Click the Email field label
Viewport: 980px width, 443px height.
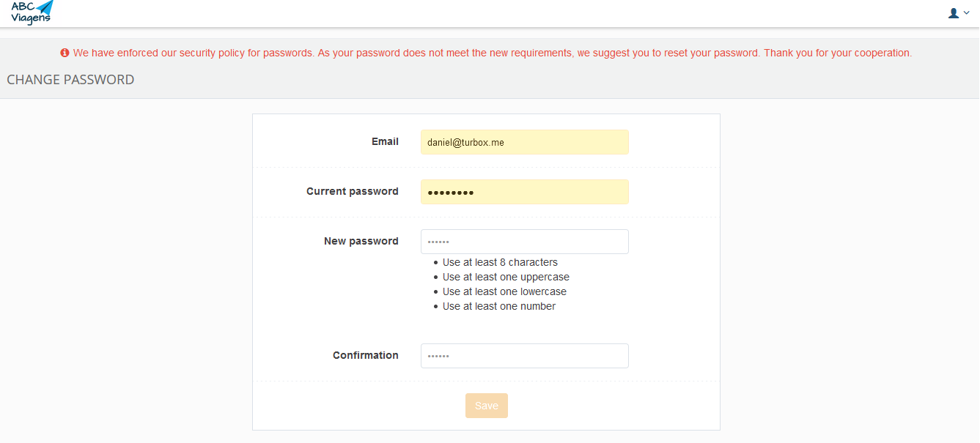(x=385, y=142)
